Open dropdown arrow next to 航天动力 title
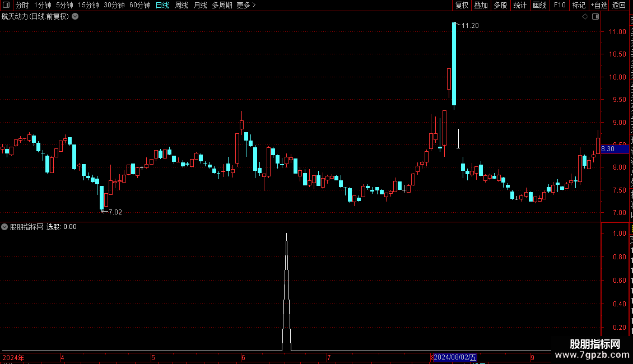The image size is (633, 364). coord(75,17)
